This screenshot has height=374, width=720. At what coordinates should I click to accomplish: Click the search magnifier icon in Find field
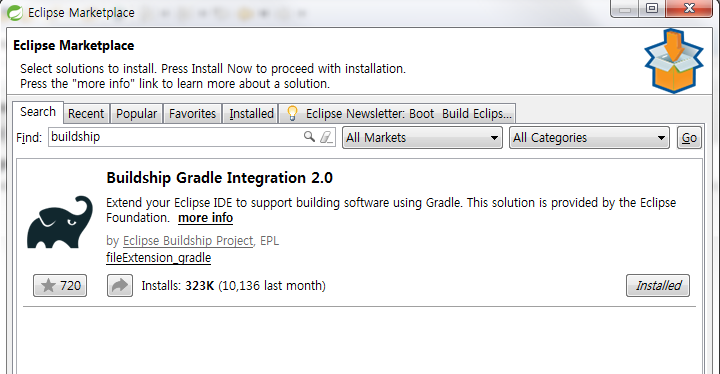309,136
